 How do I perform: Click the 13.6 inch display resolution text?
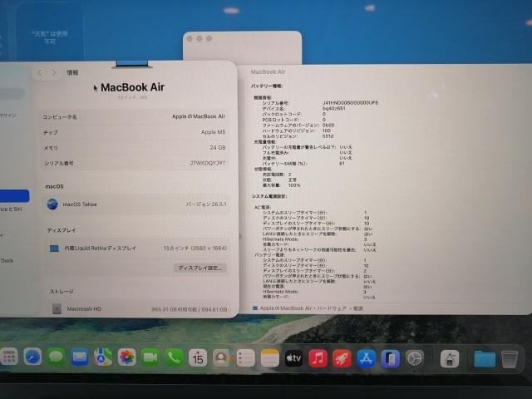click(195, 249)
